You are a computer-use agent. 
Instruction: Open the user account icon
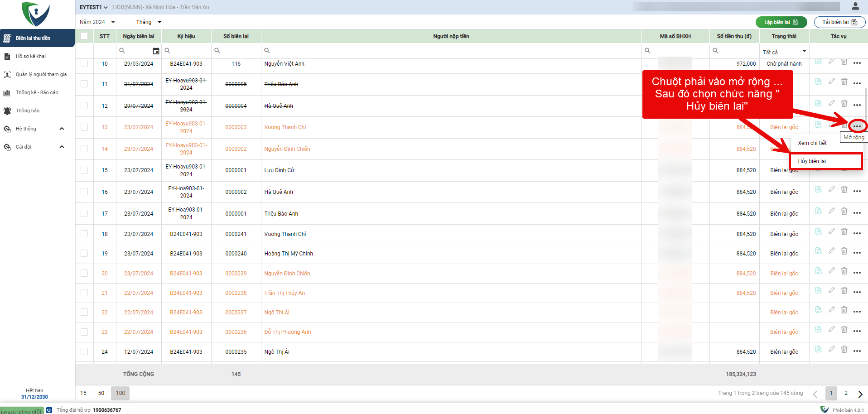click(855, 6)
